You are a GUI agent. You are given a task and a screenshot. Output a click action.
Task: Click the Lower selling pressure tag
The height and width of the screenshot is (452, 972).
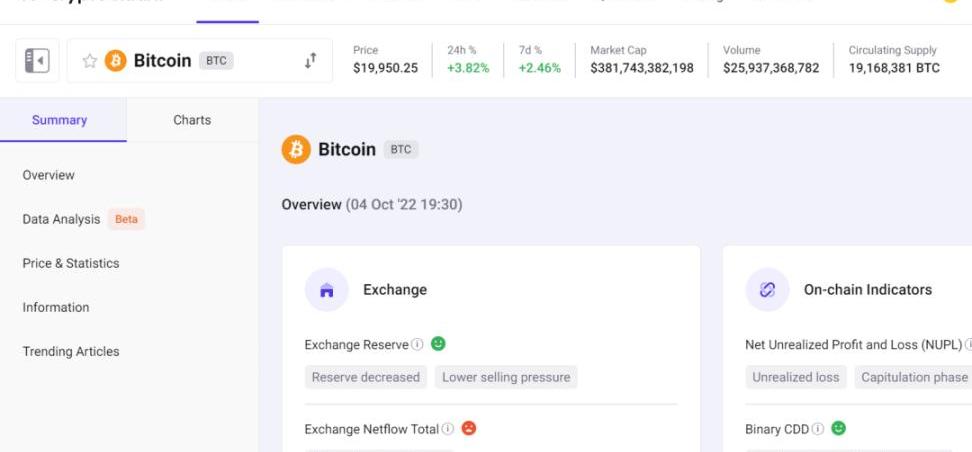pyautogui.click(x=506, y=377)
